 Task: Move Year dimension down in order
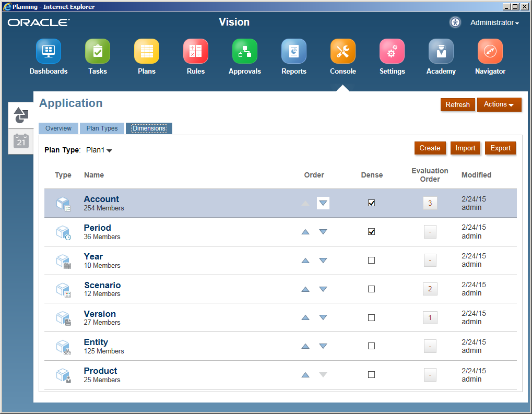(x=323, y=261)
